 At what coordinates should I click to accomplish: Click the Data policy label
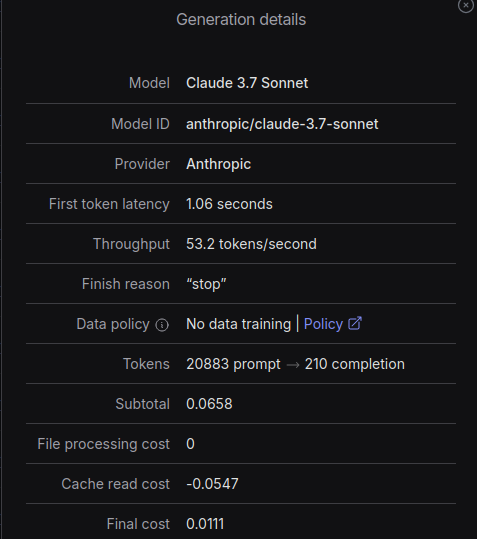point(113,324)
